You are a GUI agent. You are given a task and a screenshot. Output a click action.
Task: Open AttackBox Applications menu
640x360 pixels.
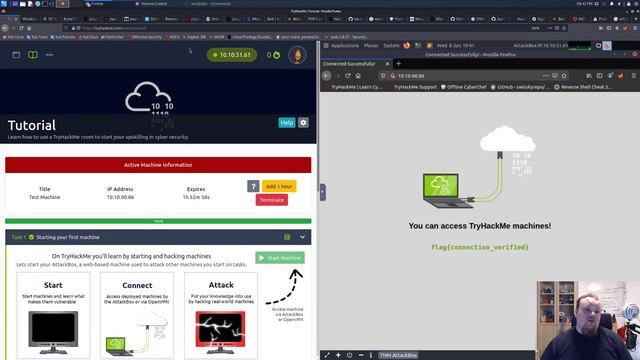point(345,46)
